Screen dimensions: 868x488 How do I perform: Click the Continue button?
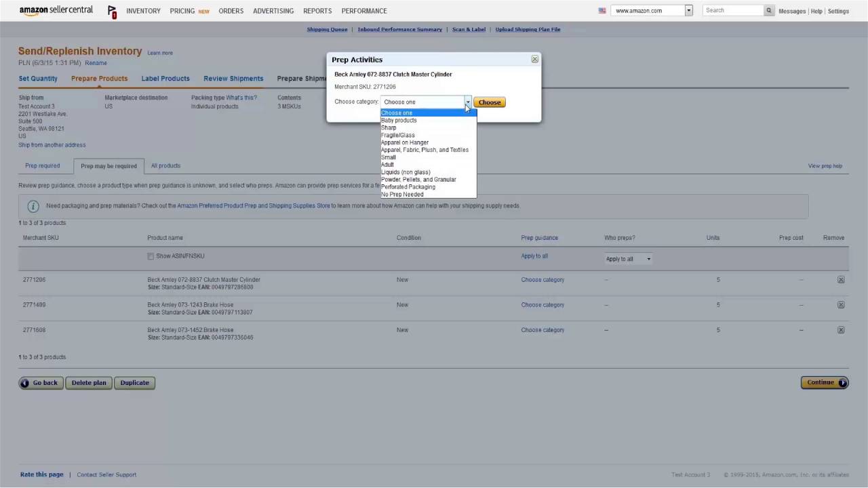tap(824, 383)
